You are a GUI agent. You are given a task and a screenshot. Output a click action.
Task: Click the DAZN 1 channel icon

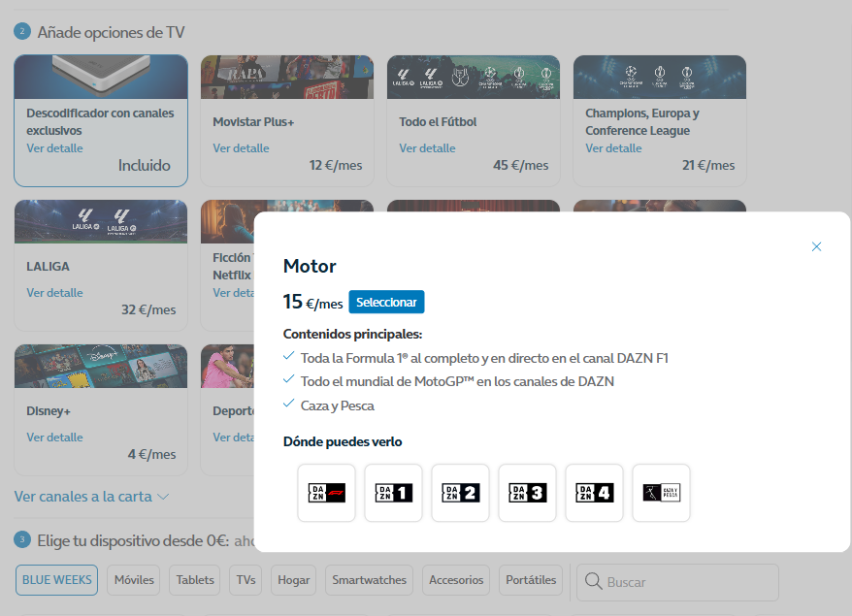tap(393, 493)
